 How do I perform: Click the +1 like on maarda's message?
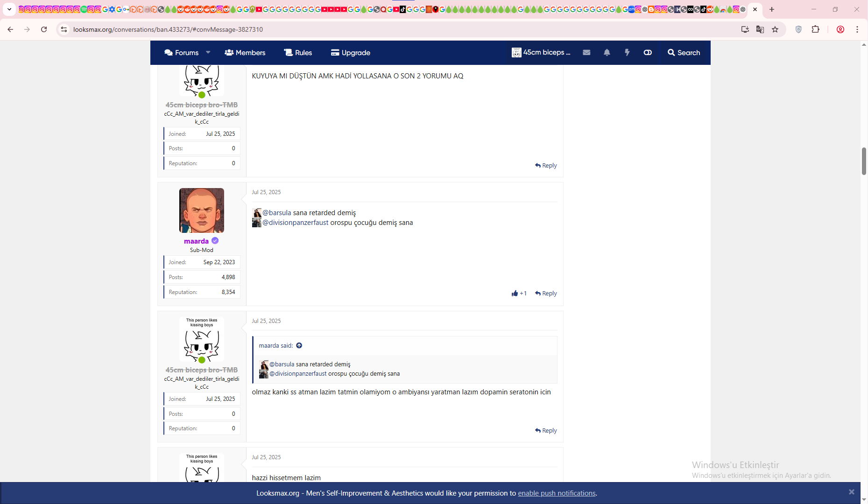click(x=519, y=294)
